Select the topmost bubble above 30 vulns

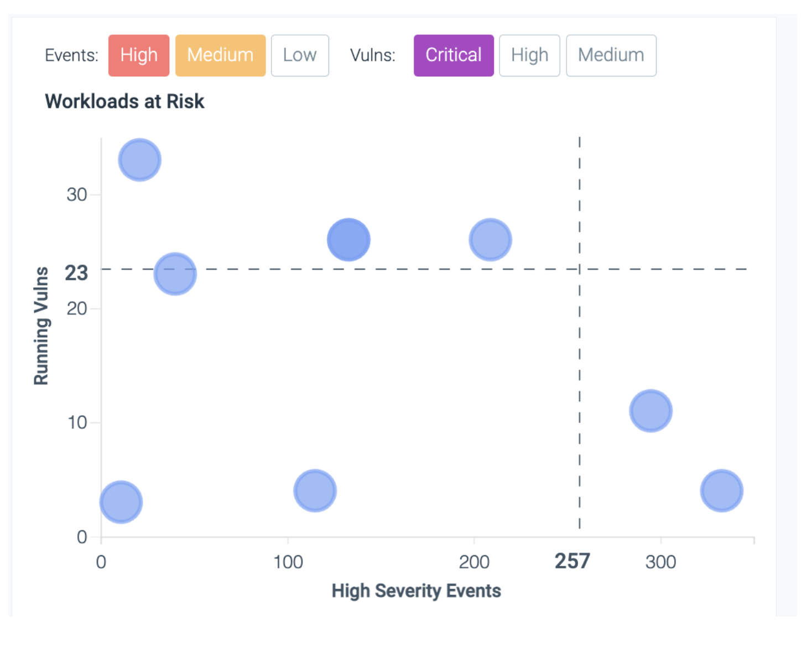(139, 159)
